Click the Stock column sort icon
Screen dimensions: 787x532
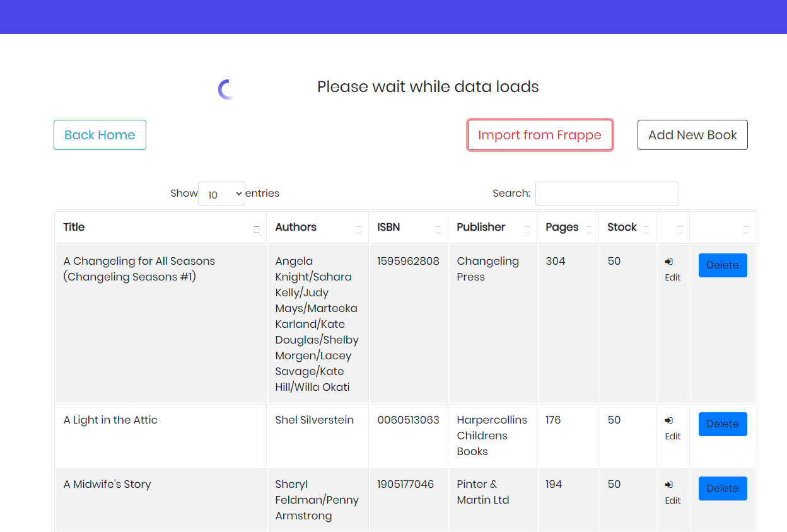[x=646, y=230]
